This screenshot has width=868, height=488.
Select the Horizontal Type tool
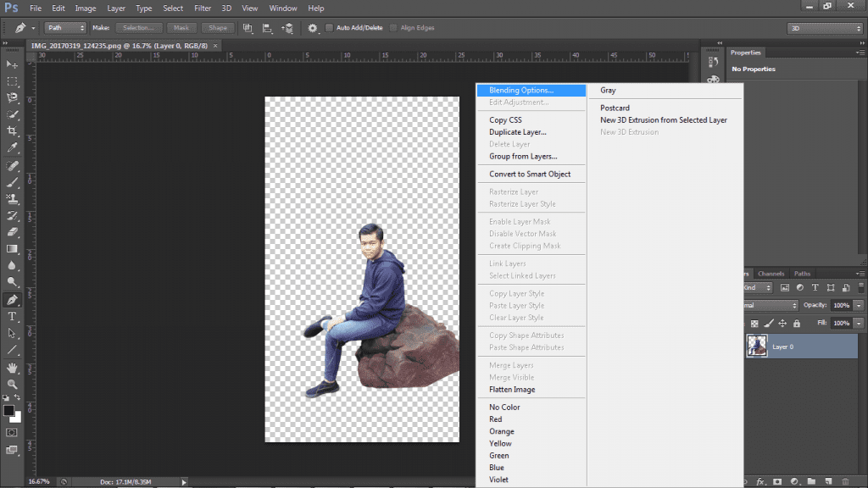click(12, 316)
